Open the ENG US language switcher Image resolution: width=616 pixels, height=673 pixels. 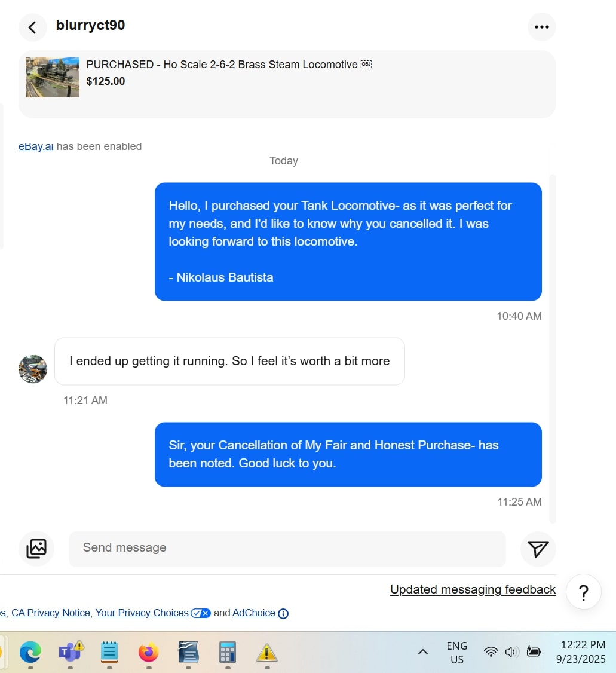pyautogui.click(x=457, y=653)
